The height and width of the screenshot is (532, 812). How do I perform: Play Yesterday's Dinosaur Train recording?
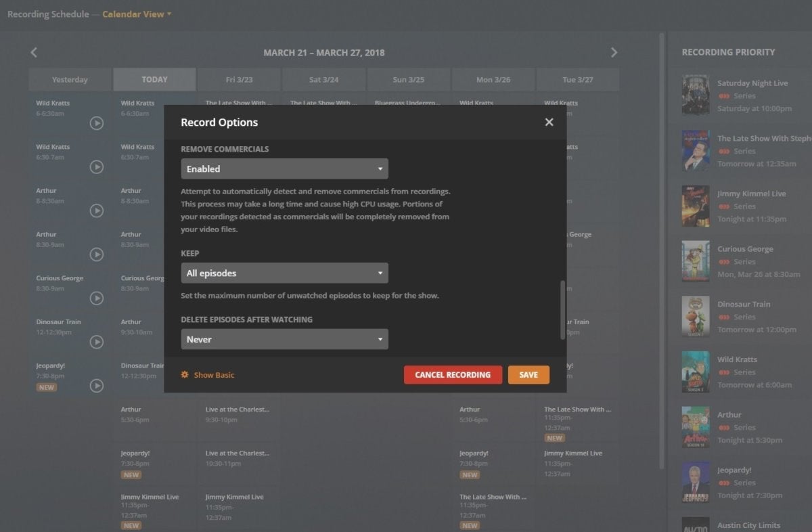click(97, 342)
